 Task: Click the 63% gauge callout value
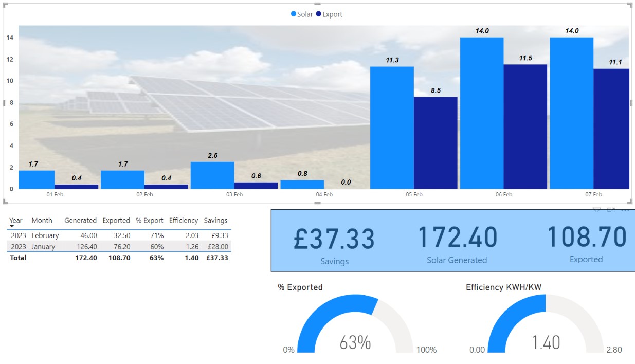355,342
